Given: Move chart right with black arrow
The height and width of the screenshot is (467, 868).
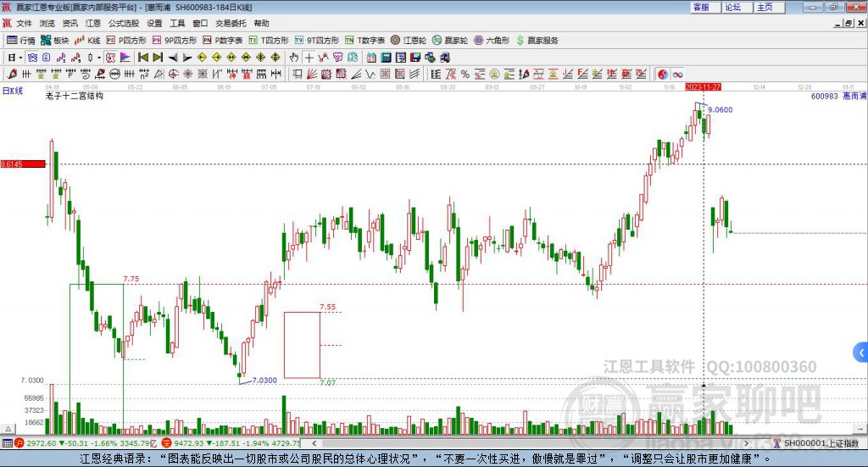Looking at the screenshot, I should coord(187,58).
